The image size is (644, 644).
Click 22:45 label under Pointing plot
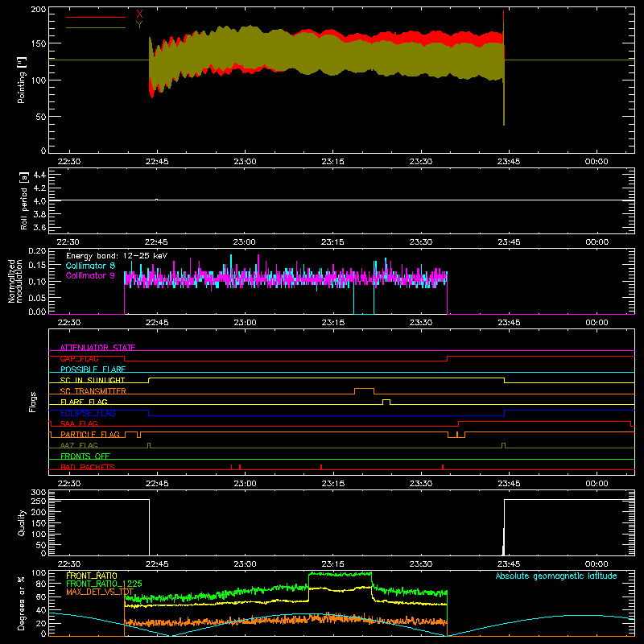(157, 162)
